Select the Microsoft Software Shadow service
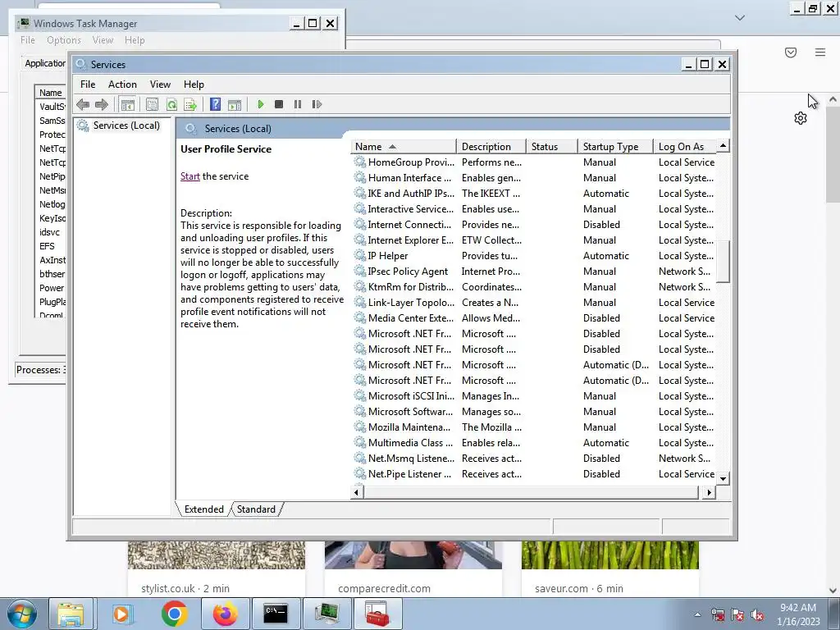The height and width of the screenshot is (630, 840). [x=533, y=412]
